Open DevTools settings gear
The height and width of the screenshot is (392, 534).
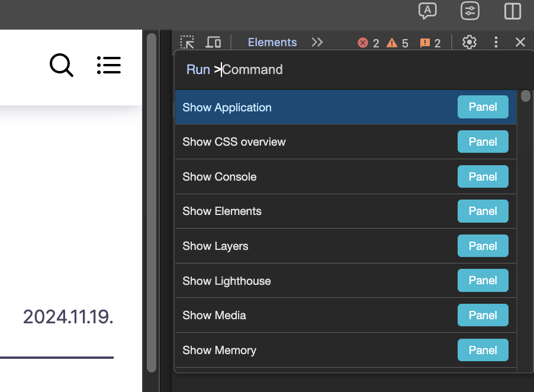469,42
